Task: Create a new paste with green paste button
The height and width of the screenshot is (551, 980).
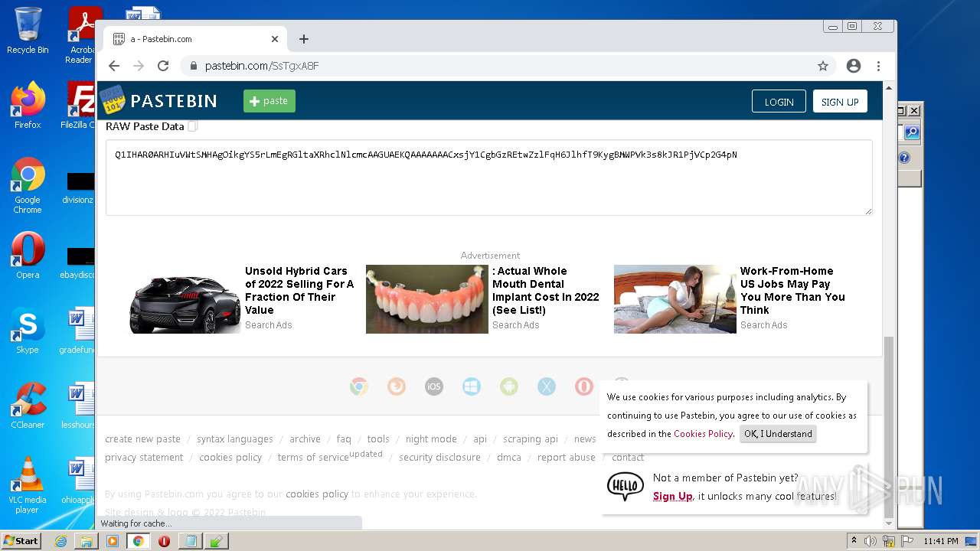Action: (269, 101)
